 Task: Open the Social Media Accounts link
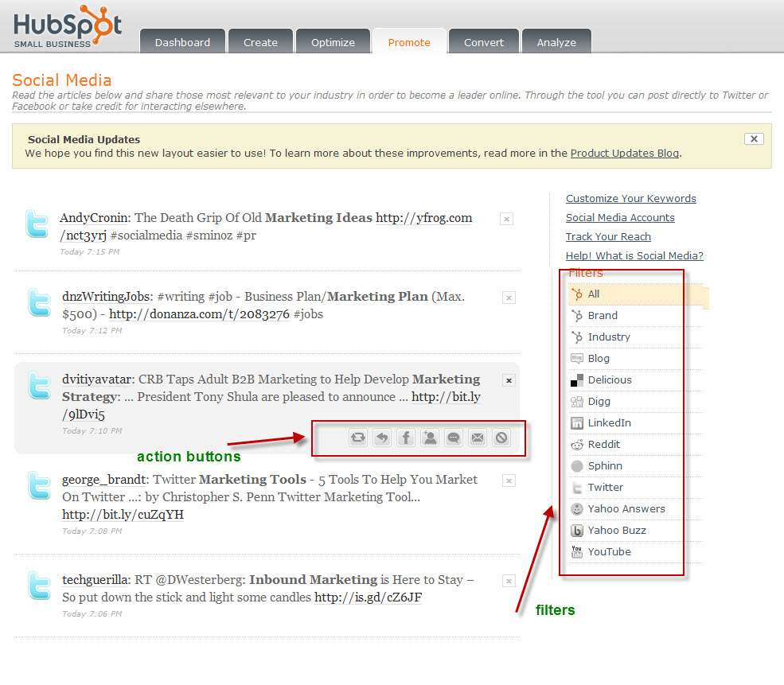click(620, 217)
